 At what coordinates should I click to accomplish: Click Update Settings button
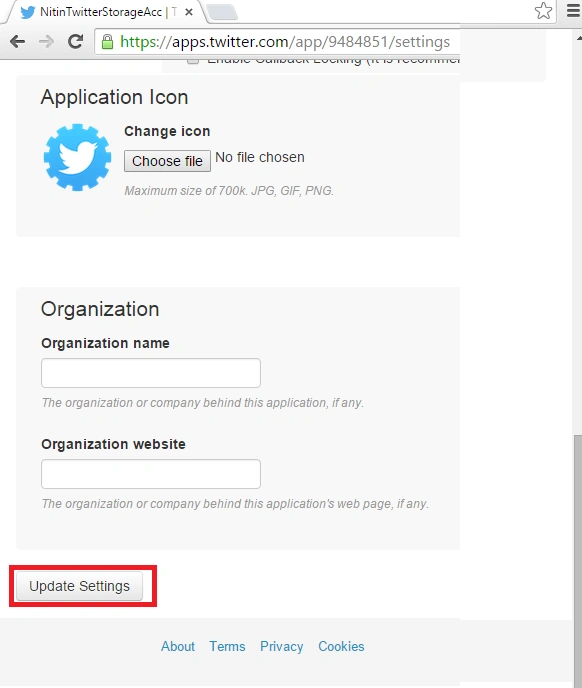(79, 586)
